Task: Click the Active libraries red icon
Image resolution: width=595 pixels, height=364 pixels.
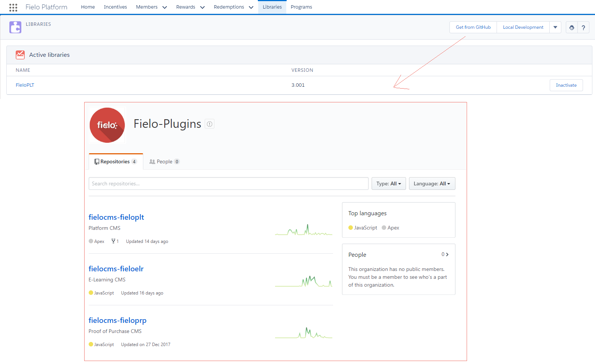Action: tap(20, 55)
